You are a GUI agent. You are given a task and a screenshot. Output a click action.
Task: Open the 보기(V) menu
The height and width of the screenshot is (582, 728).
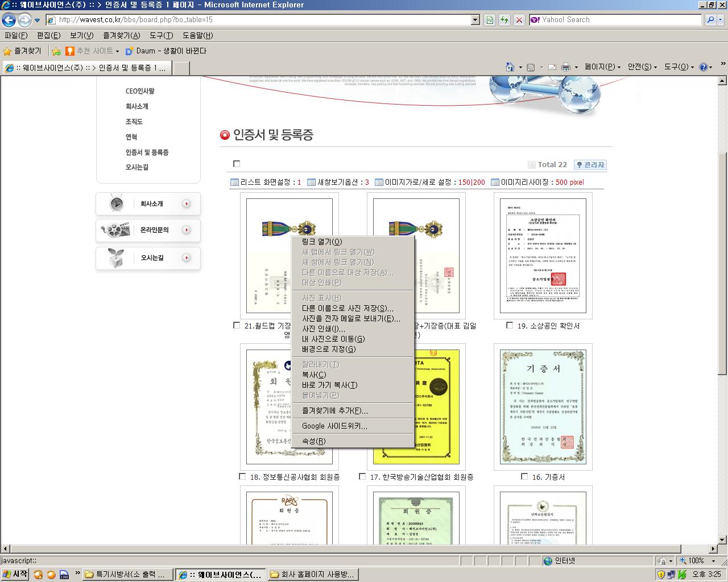[81, 35]
